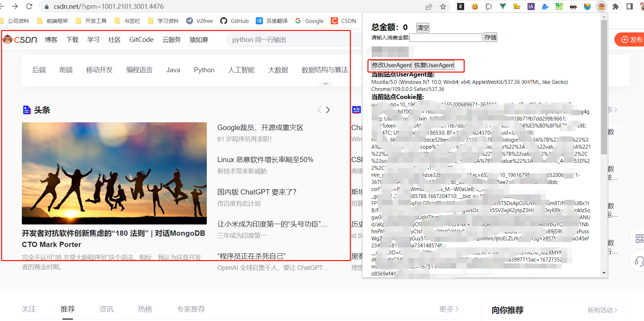
Task: Select the 后端 category
Action: (39, 70)
